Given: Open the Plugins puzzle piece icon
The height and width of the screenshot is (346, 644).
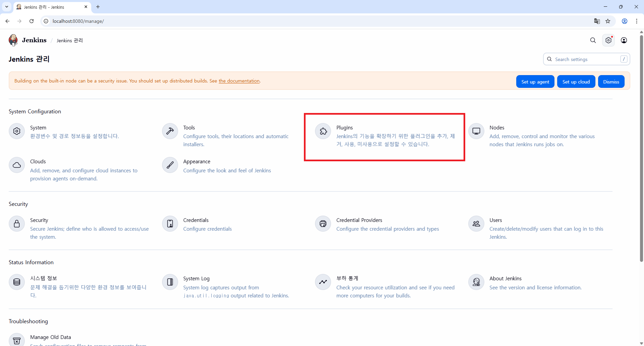Looking at the screenshot, I should pyautogui.click(x=323, y=131).
